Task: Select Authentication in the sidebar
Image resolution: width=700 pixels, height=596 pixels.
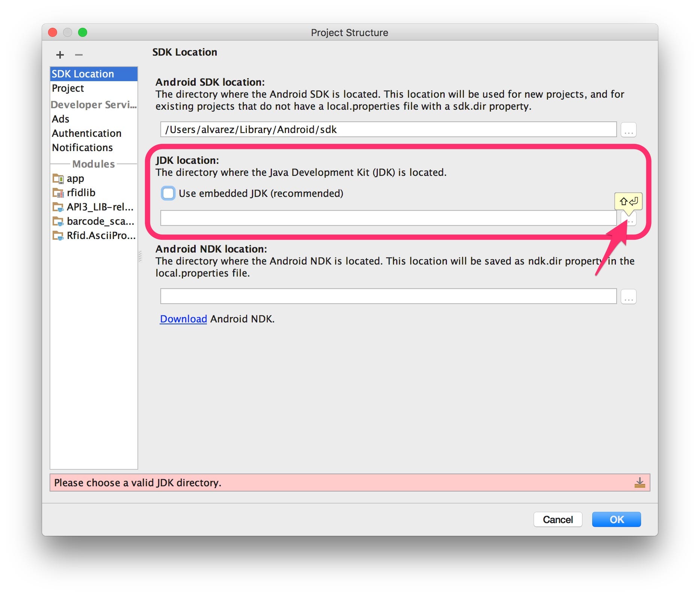Action: 87,133
